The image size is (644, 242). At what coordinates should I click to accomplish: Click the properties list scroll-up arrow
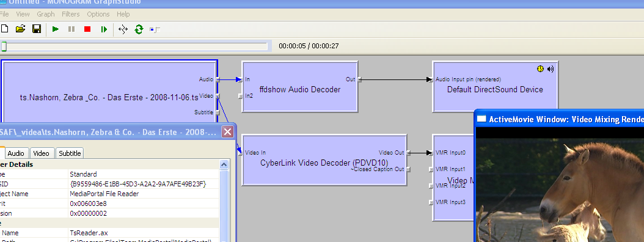[x=224, y=165]
